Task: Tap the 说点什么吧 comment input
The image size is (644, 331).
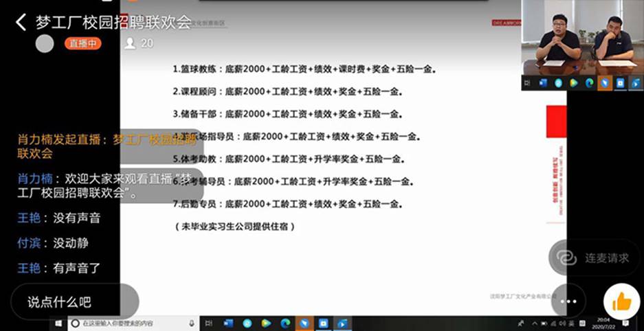Action: (x=74, y=301)
